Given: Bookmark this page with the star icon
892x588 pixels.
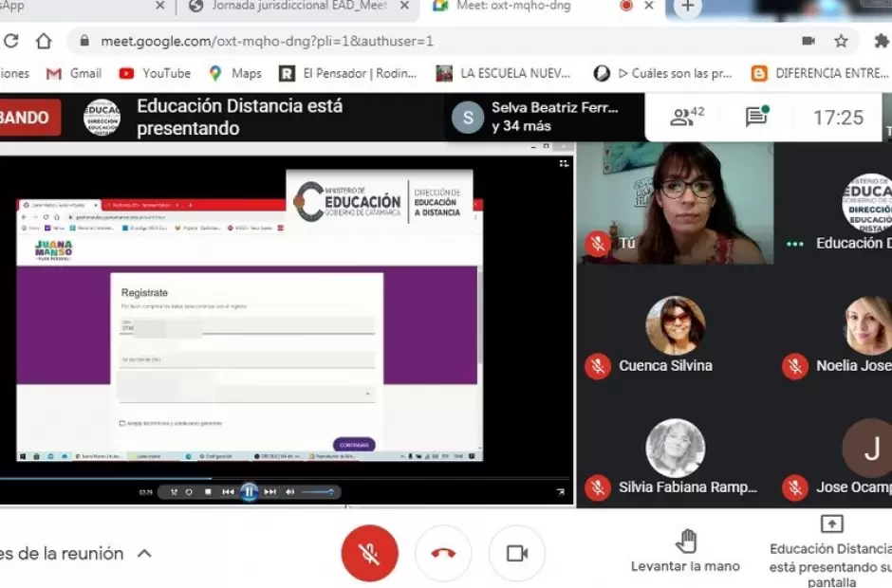Looking at the screenshot, I should coord(841,41).
